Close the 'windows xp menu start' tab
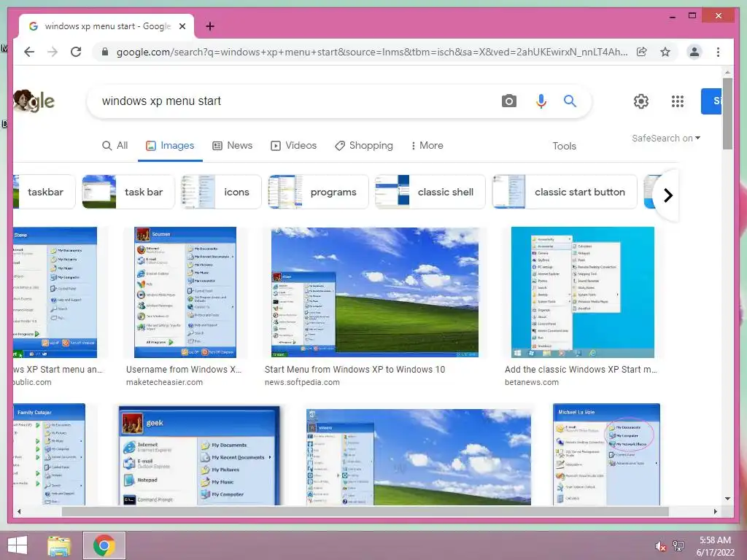The height and width of the screenshot is (560, 747). pos(182,26)
